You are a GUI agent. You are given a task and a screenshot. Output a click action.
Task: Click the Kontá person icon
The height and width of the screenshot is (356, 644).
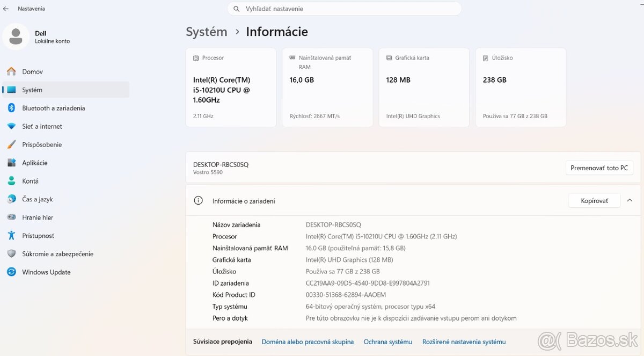11,181
